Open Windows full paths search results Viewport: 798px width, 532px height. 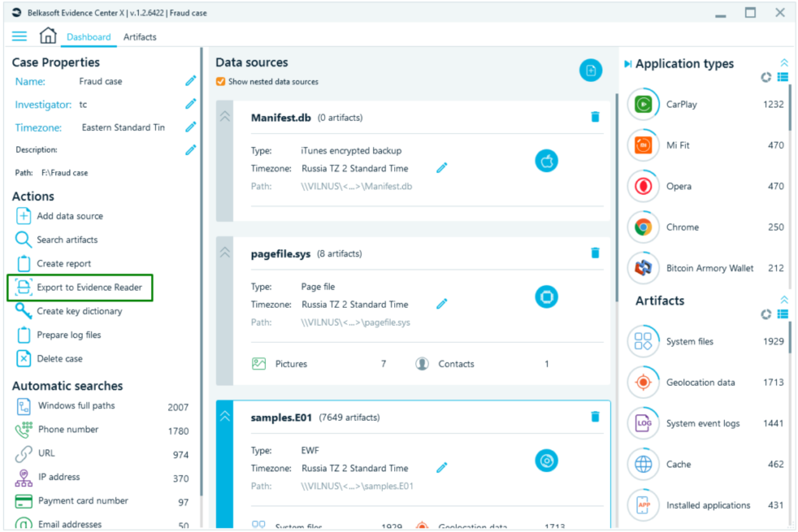point(102,406)
